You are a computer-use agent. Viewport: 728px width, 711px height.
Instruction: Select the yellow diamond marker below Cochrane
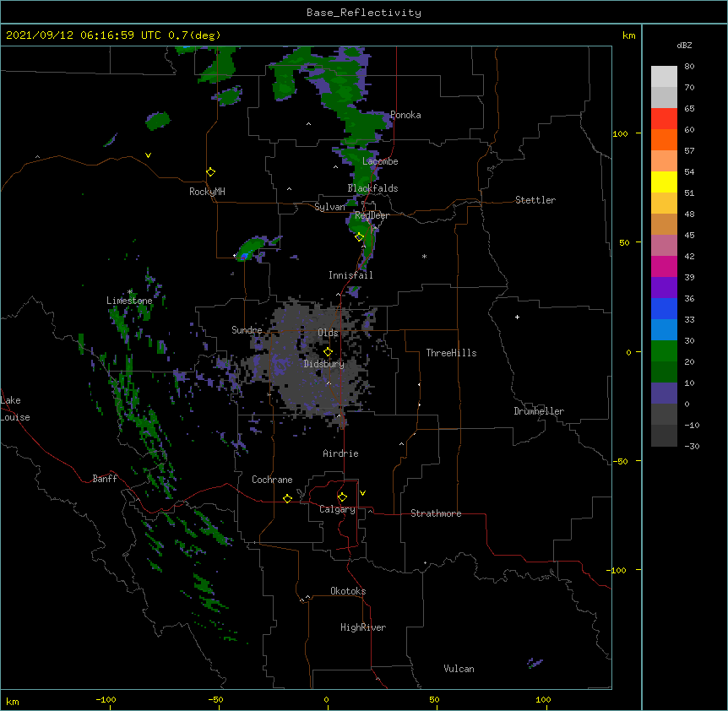[x=288, y=498]
